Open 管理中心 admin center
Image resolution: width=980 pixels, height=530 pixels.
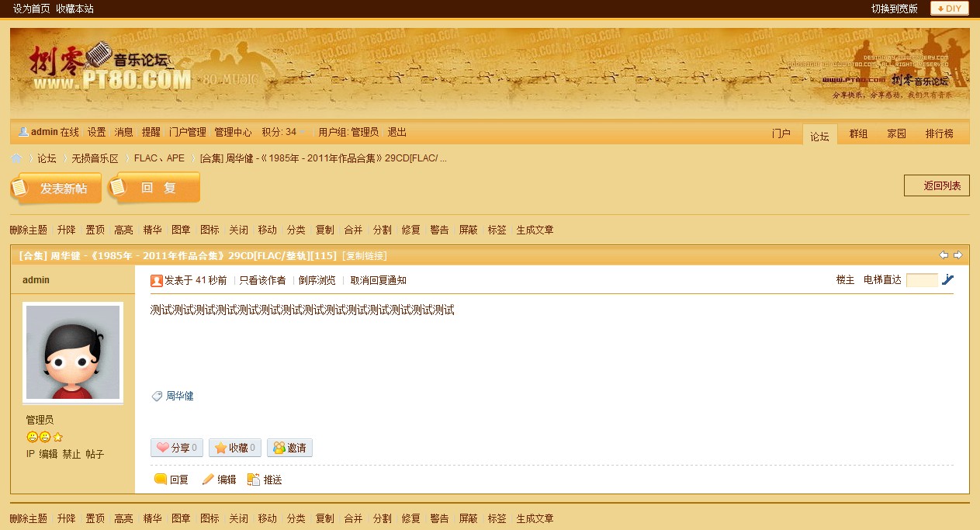[x=233, y=132]
